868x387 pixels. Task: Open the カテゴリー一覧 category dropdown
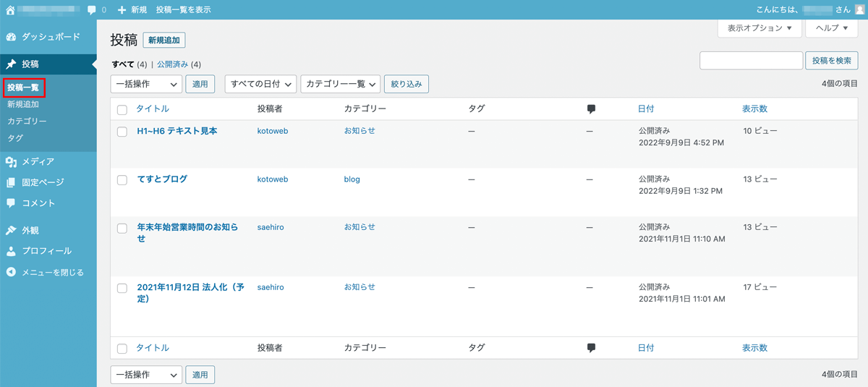coord(340,85)
